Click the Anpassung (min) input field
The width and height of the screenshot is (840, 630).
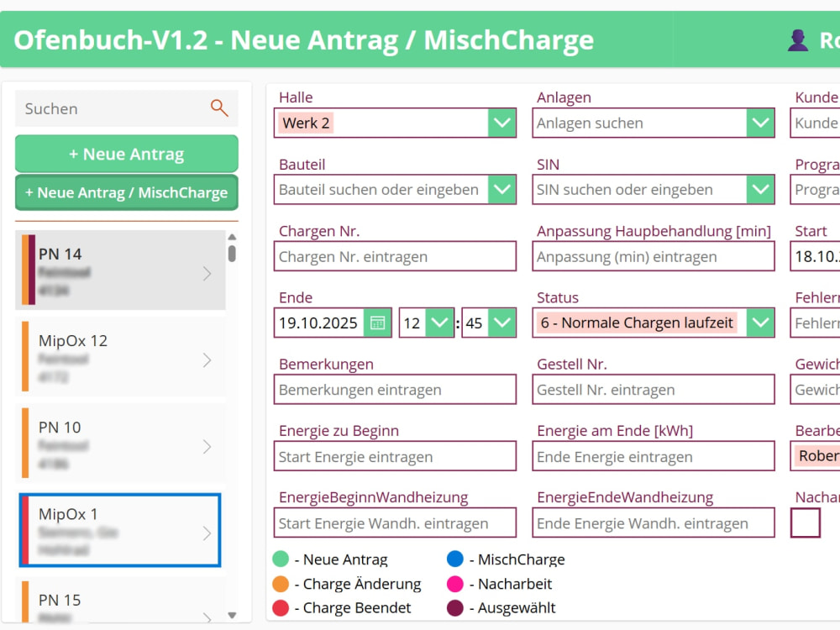[x=653, y=256]
